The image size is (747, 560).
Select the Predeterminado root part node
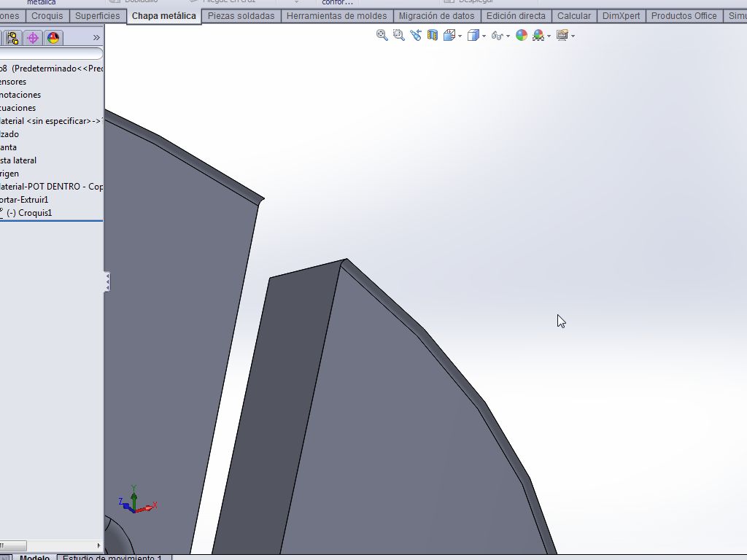[52, 69]
